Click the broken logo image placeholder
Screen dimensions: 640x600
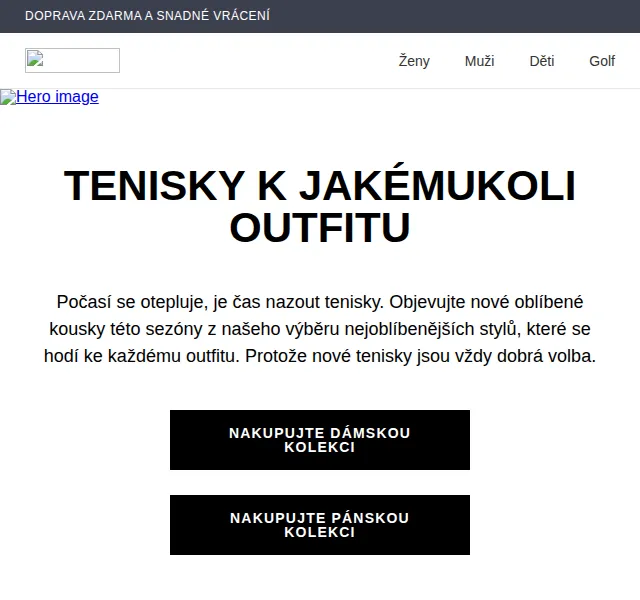(72, 60)
